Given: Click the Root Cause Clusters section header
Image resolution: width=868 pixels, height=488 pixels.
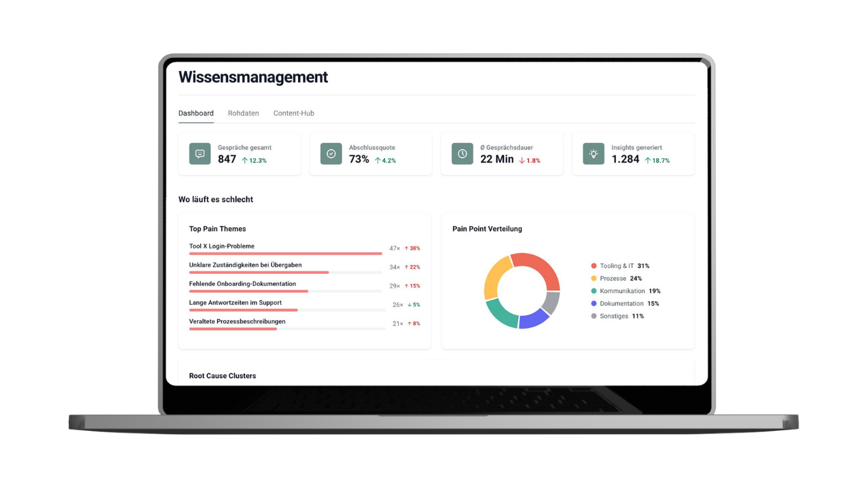Looking at the screenshot, I should pyautogui.click(x=222, y=376).
